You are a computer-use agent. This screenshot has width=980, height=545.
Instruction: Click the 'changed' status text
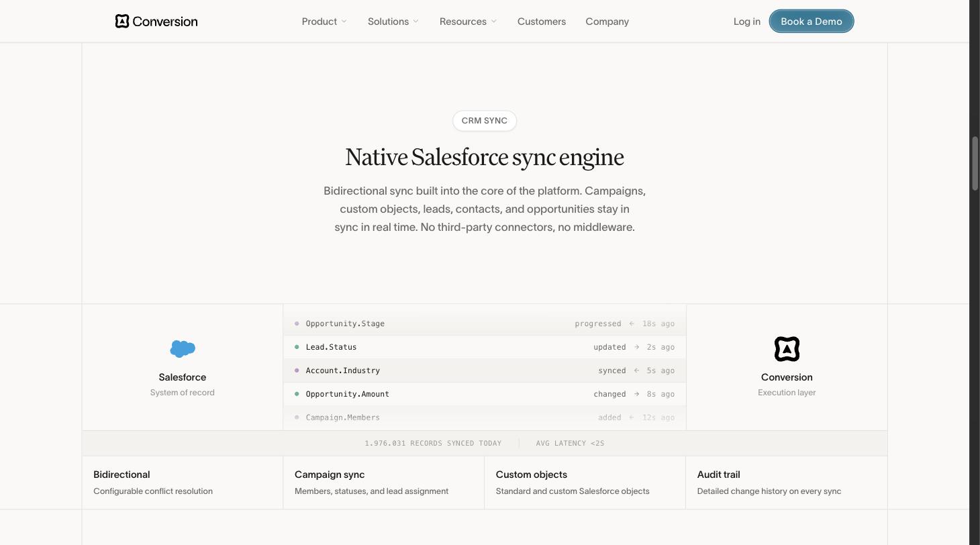tap(609, 394)
